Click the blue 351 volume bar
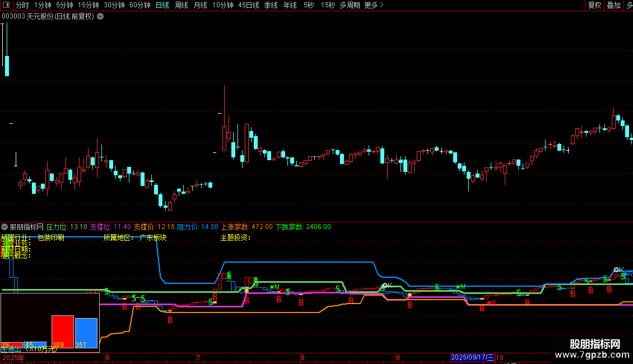Viewport: 633px width, 364px height. [86, 332]
